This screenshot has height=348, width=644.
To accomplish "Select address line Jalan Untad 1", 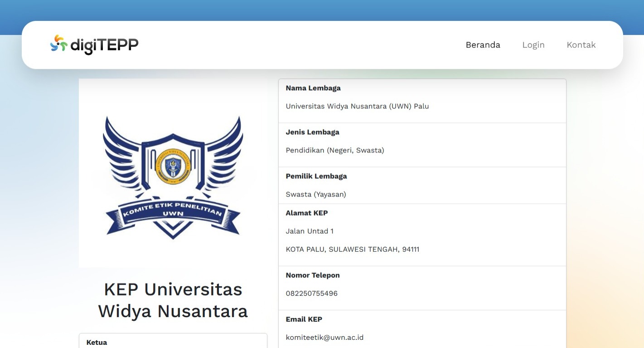I will tap(310, 231).
